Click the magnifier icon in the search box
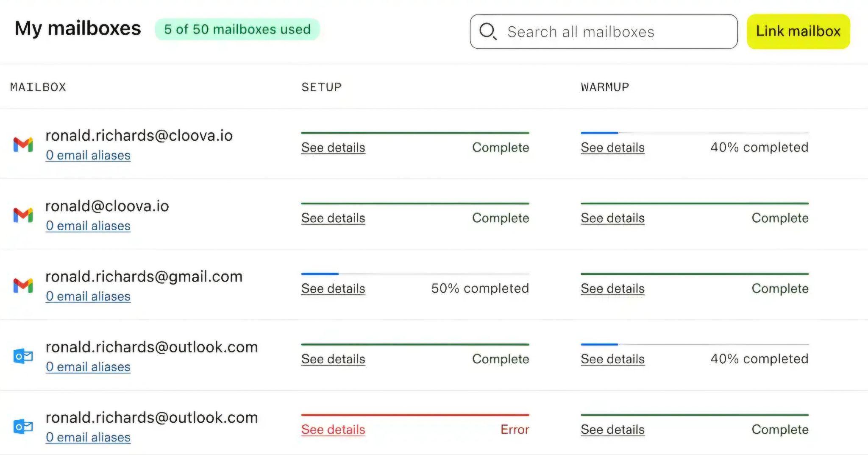The image size is (868, 455). pyautogui.click(x=488, y=31)
